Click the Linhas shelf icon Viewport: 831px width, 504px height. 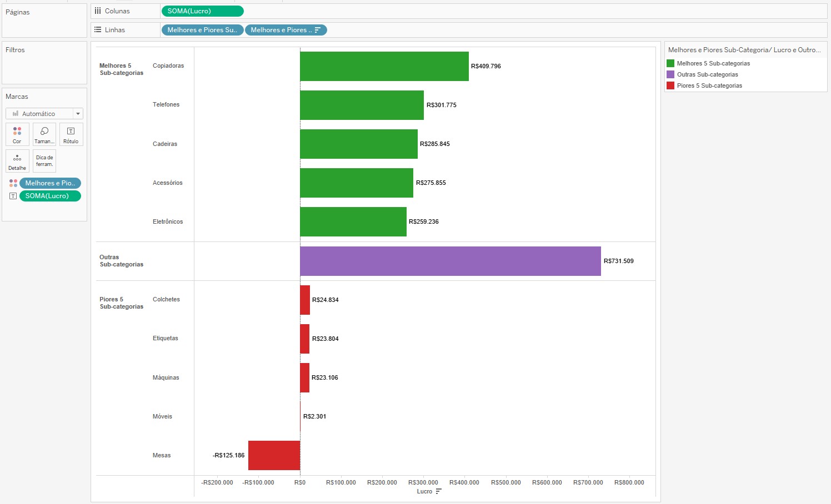coord(98,30)
